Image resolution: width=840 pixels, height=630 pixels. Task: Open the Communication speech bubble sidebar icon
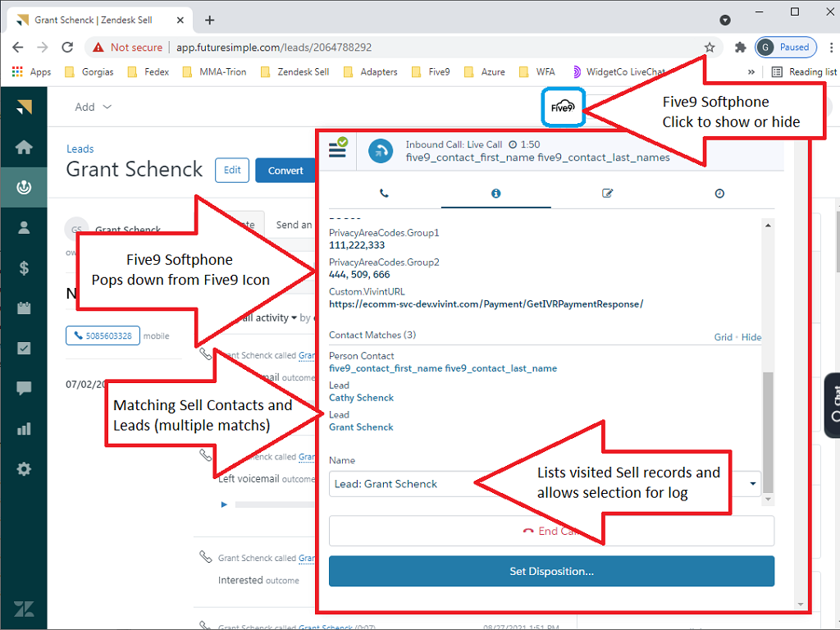(24, 388)
